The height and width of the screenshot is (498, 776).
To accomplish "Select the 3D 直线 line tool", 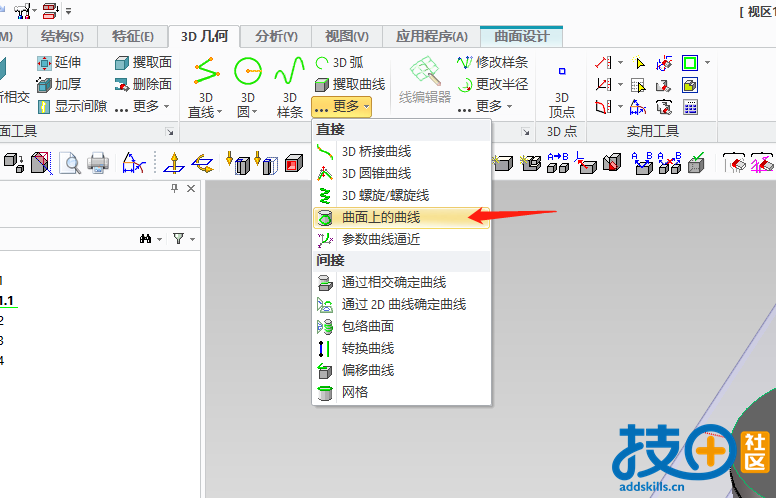I will click(206, 72).
